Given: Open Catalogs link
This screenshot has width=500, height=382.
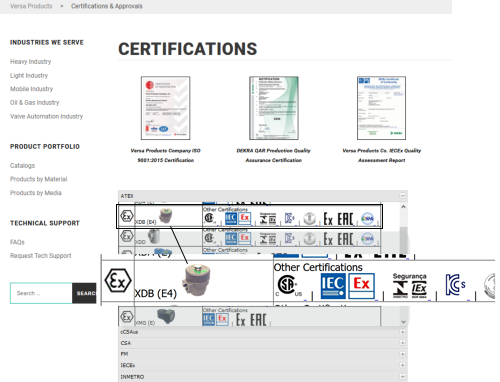Looking at the screenshot, I should (x=22, y=166).
